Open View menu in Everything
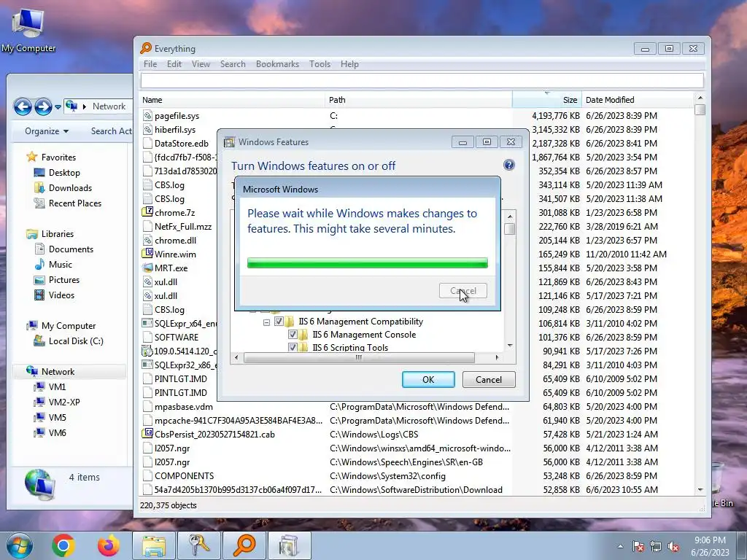Image resolution: width=747 pixels, height=560 pixels. point(201,64)
